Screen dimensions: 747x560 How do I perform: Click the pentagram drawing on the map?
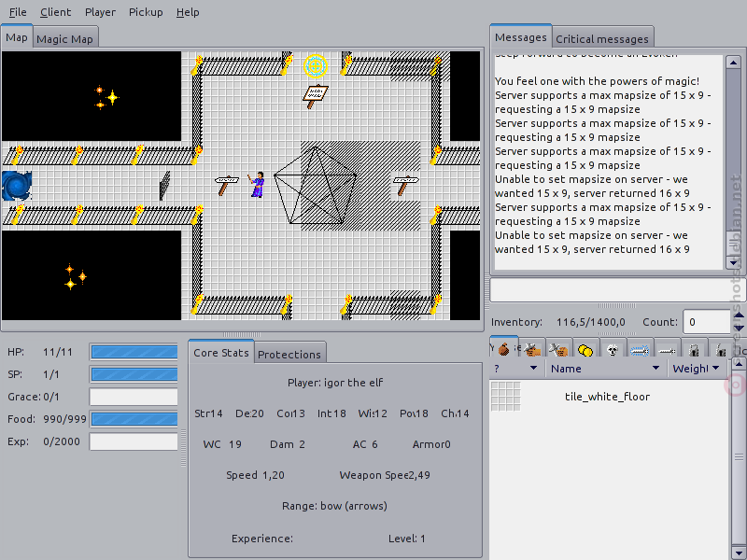tap(316, 185)
